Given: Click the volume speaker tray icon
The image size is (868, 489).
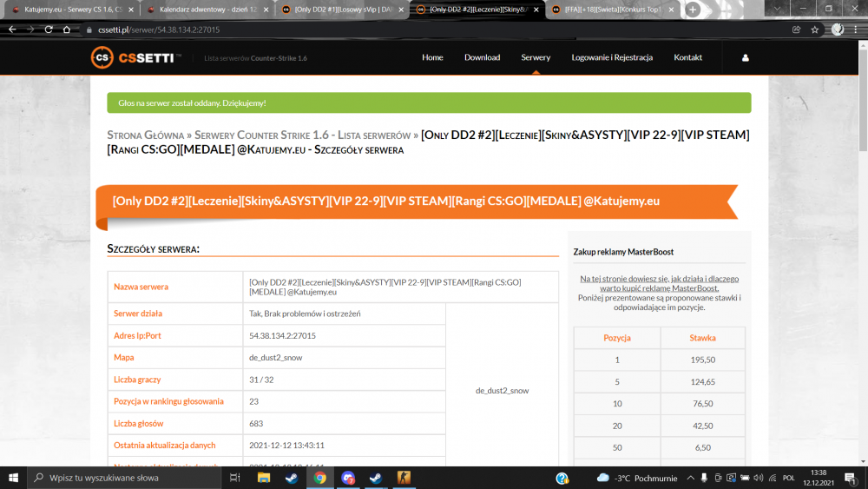Looking at the screenshot, I should [x=759, y=478].
